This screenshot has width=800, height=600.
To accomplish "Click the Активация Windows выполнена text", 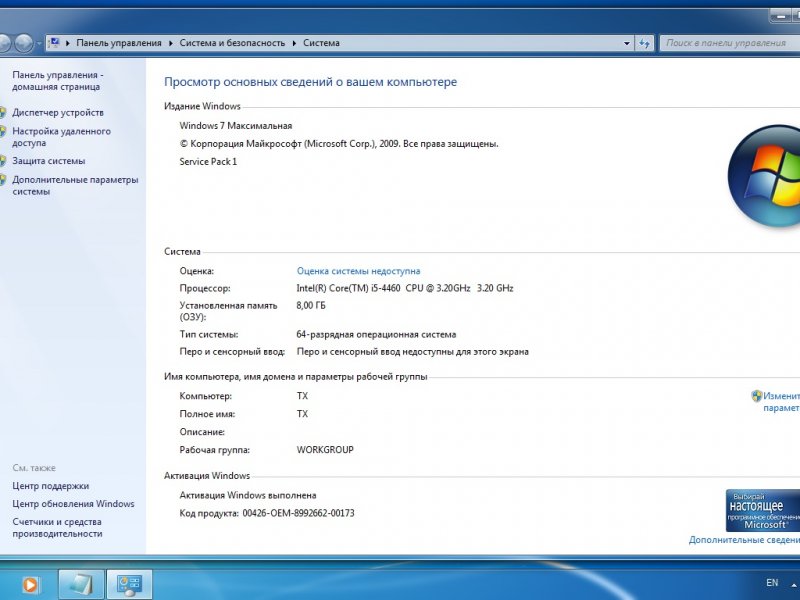I will tap(248, 495).
